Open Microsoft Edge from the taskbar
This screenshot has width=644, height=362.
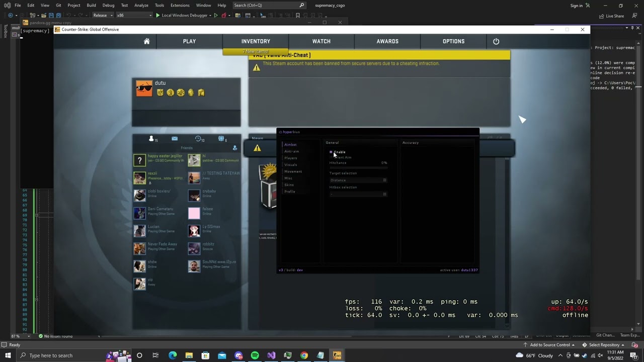pyautogui.click(x=173, y=355)
